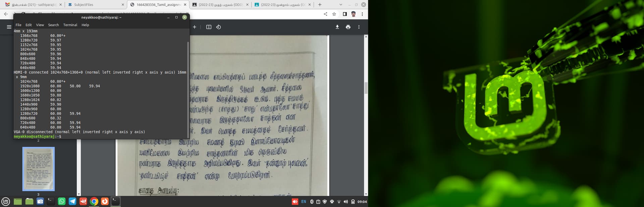Switch to Google Chrome in the panel
This screenshot has height=207, width=644.
coord(94,201)
